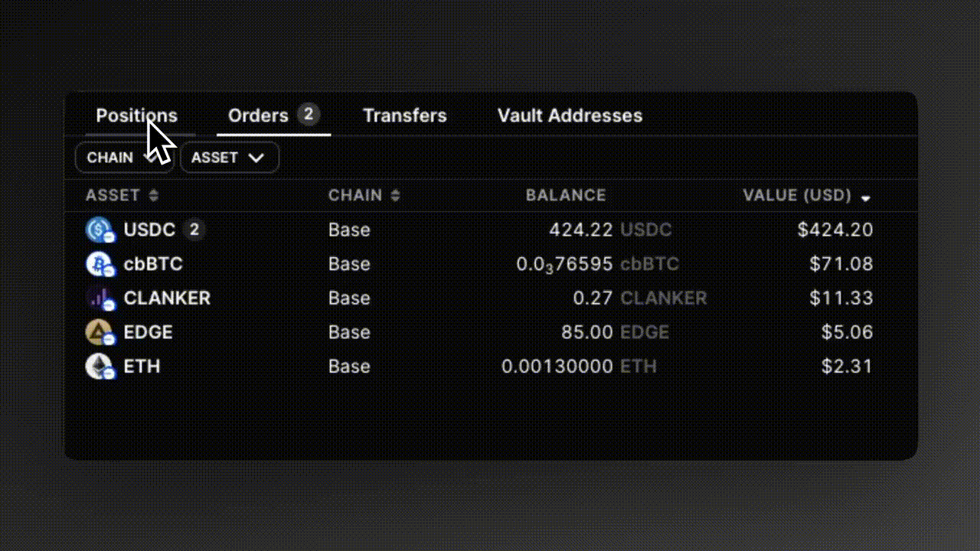
Task: Select the Vault Addresses tab
Action: 570,116
